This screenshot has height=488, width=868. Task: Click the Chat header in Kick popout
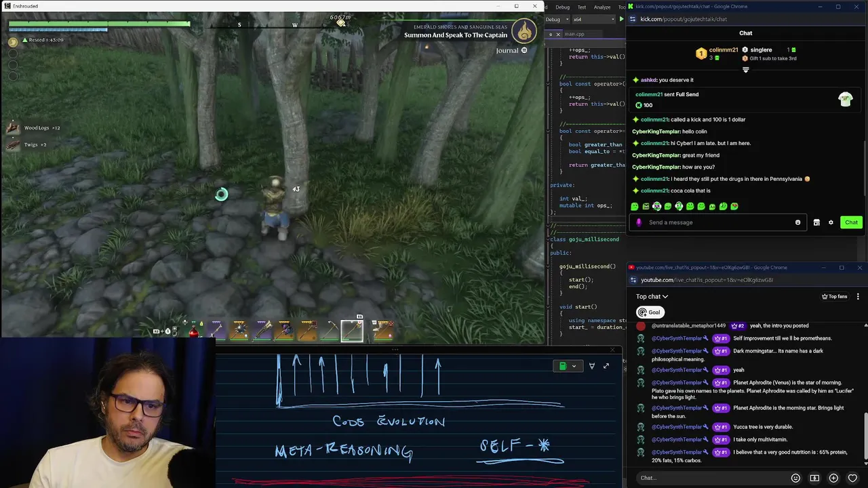(745, 33)
